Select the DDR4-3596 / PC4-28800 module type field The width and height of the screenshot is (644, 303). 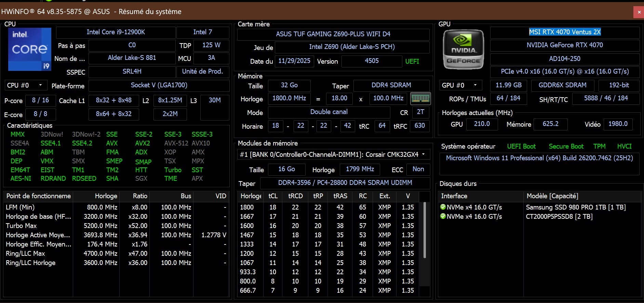click(x=345, y=183)
